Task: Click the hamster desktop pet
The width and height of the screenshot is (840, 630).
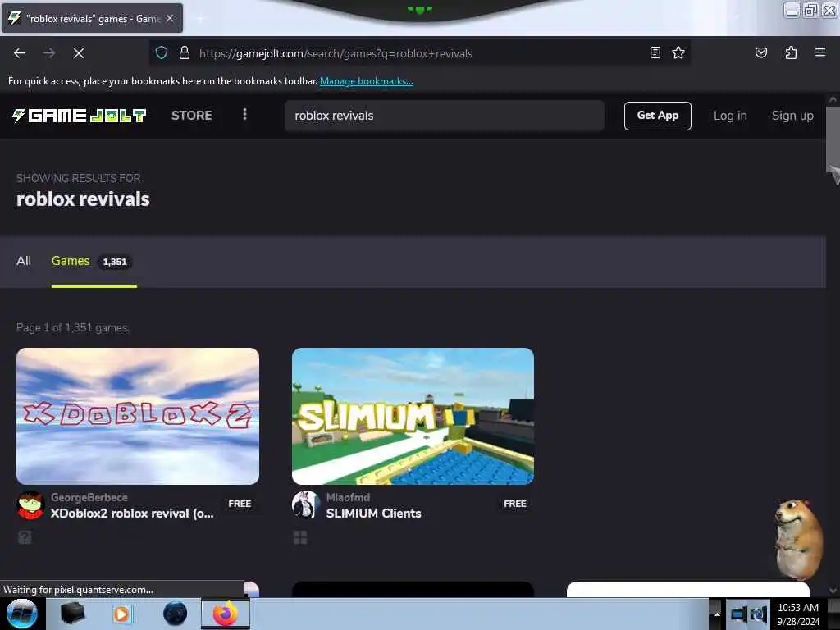Action: point(797,539)
